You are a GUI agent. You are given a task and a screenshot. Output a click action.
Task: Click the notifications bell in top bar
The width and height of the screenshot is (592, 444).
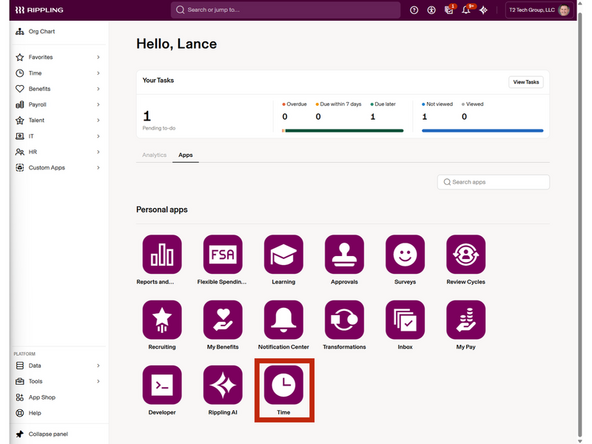[x=466, y=10]
